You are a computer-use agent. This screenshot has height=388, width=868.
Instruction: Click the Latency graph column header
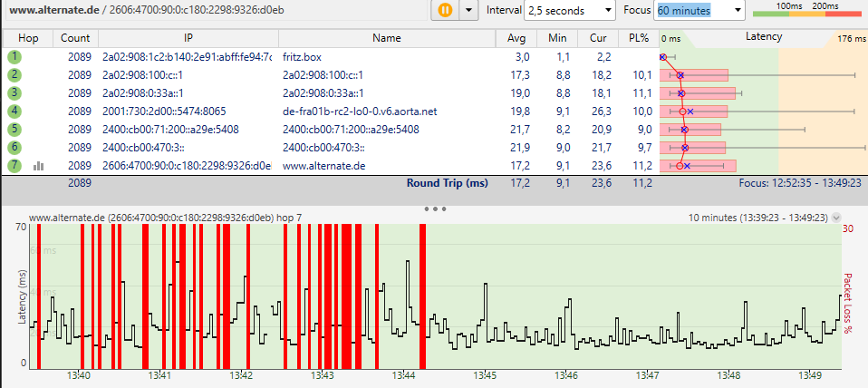[x=764, y=37]
